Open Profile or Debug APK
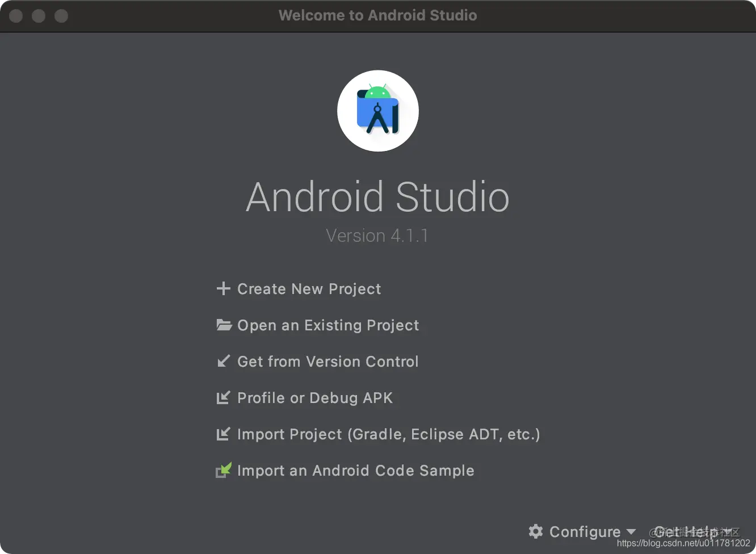This screenshot has width=756, height=554. pyautogui.click(x=315, y=398)
